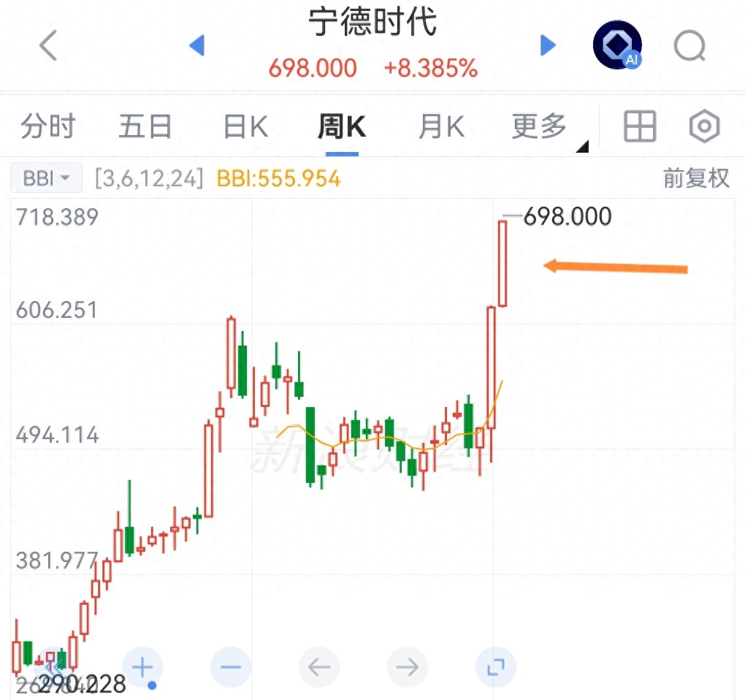Zoom in the chart with plus button
This screenshot has width=745, height=700.
pos(142,668)
